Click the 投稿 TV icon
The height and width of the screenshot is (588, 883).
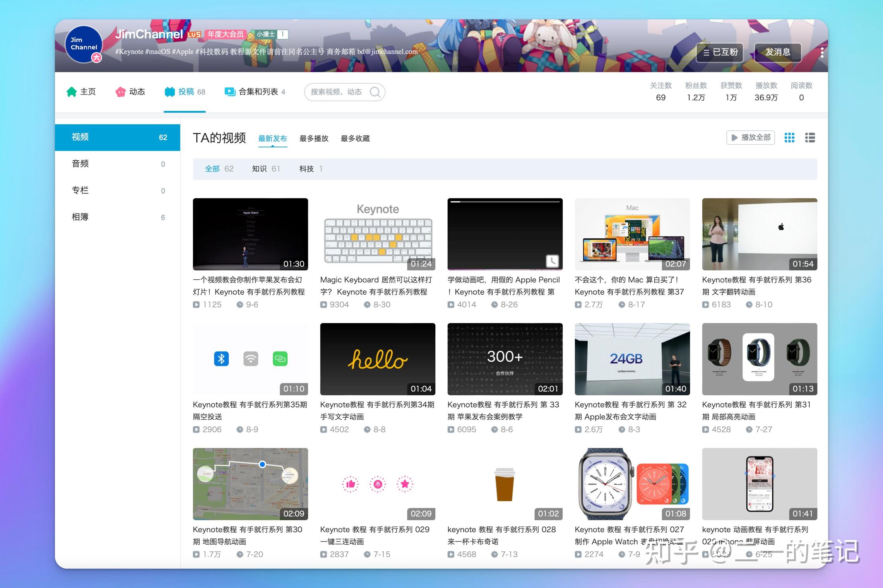click(x=169, y=92)
